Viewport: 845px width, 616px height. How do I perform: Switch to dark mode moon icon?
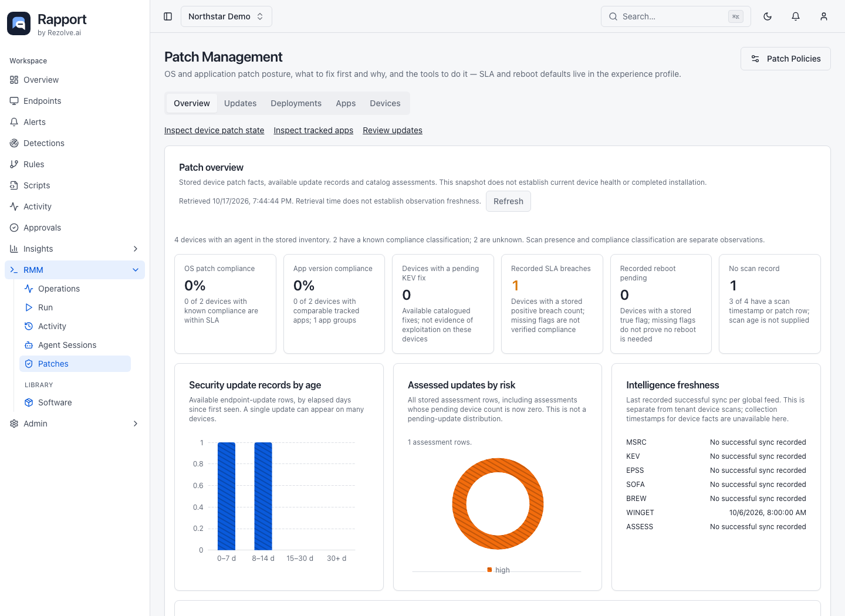(x=768, y=16)
